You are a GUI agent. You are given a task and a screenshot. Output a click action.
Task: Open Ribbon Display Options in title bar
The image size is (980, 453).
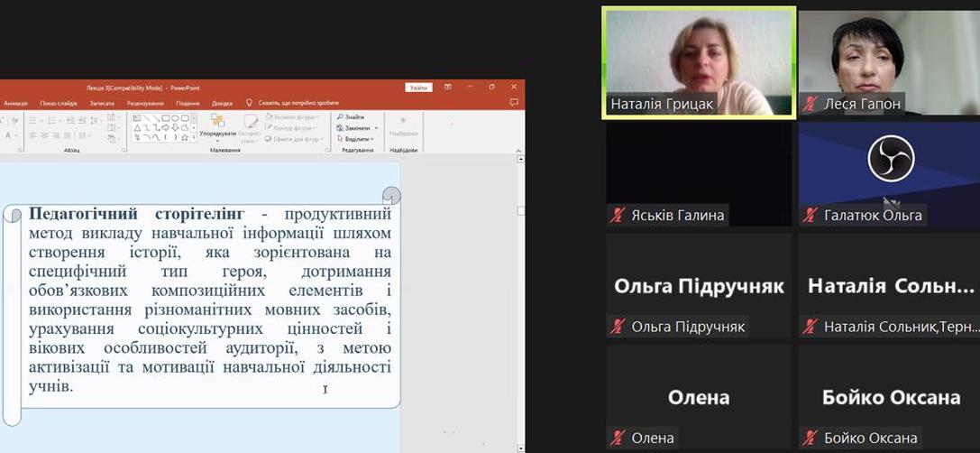448,87
